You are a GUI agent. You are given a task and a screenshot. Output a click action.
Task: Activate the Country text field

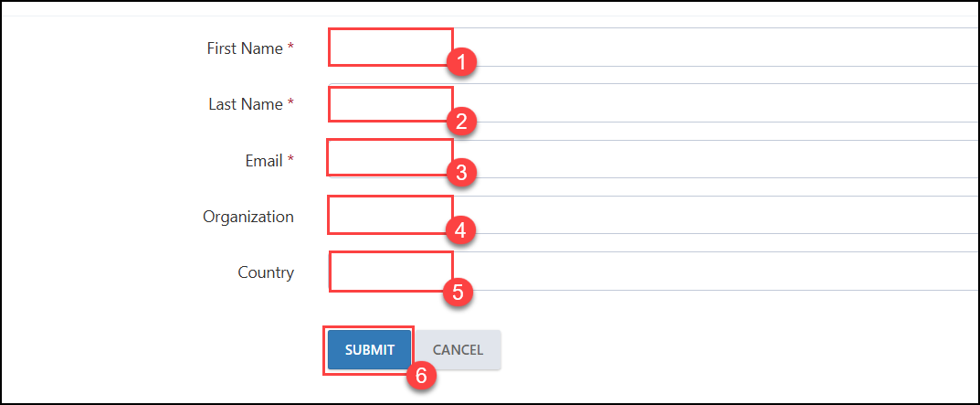tap(654, 271)
